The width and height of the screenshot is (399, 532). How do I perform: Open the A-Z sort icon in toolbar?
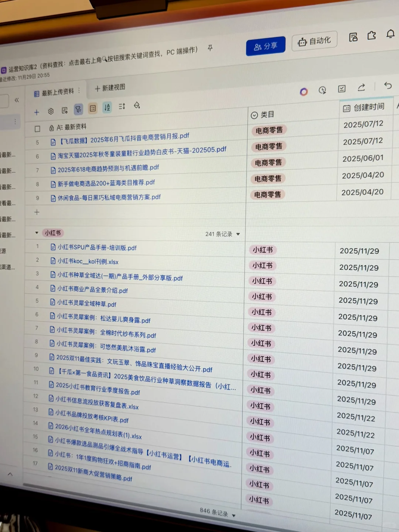click(107, 107)
